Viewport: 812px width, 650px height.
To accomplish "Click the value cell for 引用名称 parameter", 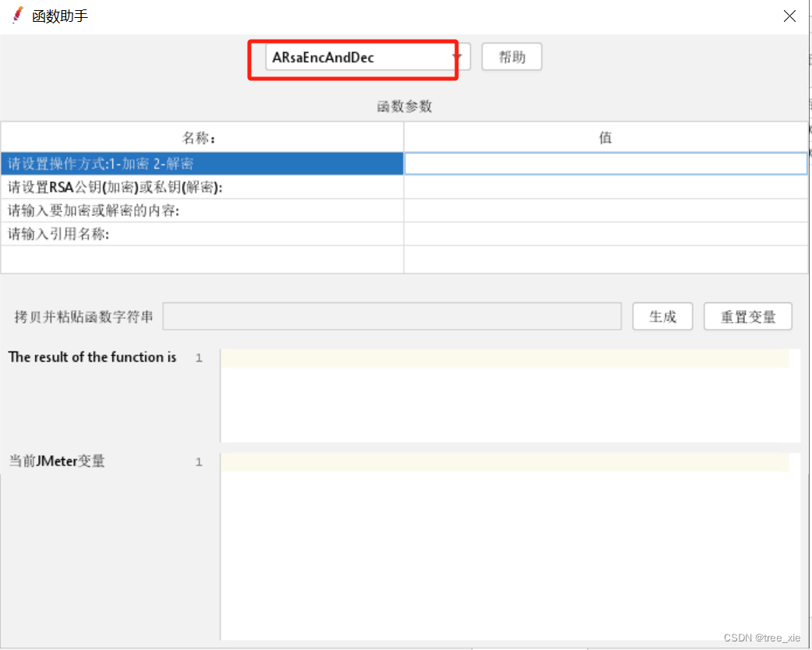I will tap(605, 234).
